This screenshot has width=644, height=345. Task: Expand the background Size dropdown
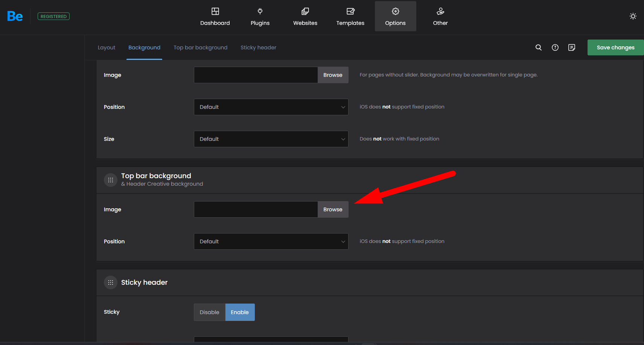pos(271,139)
